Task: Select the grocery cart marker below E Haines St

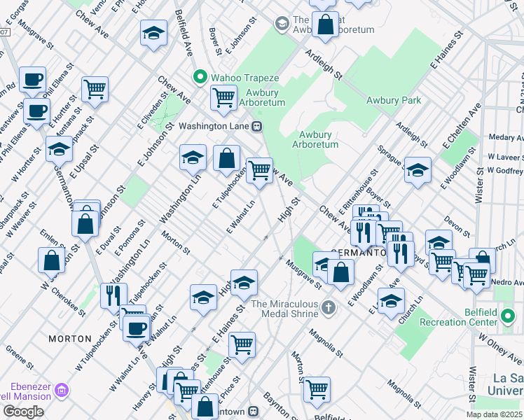Action: [242, 346]
